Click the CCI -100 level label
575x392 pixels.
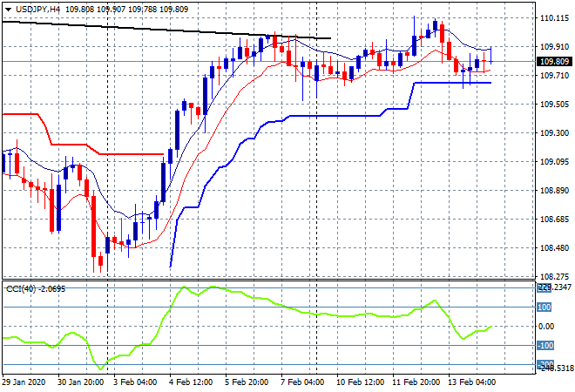[x=545, y=346]
